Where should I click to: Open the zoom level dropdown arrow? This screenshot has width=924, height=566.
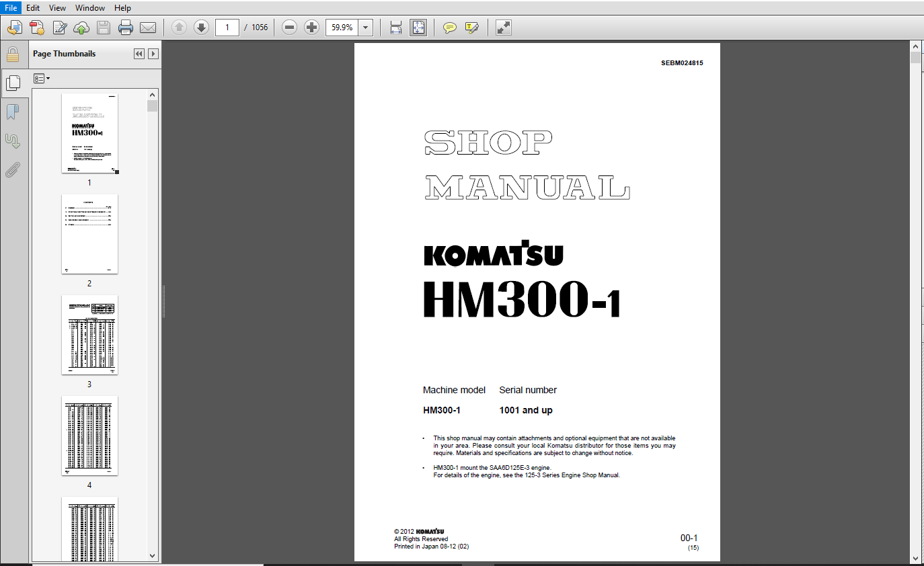(x=366, y=28)
